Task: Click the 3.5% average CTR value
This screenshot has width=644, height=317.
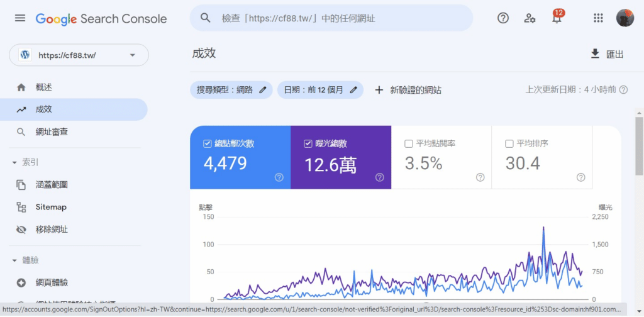Action: [x=423, y=164]
